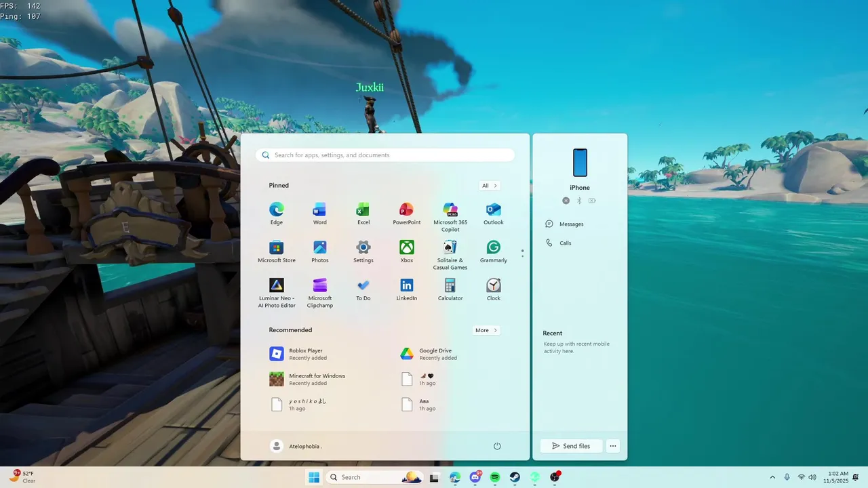The height and width of the screenshot is (488, 868).
Task: Open Discord from the taskbar
Action: 475,477
